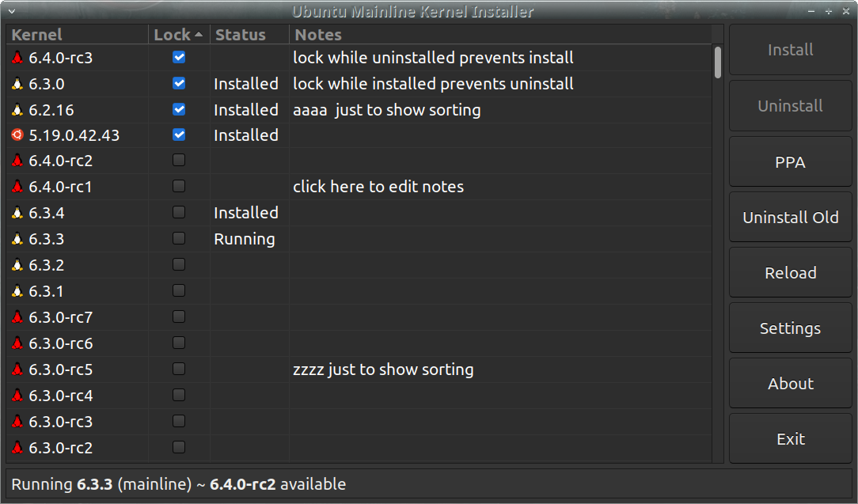The height and width of the screenshot is (504, 858).
Task: Sort the list by Status column header
Action: coord(249,35)
